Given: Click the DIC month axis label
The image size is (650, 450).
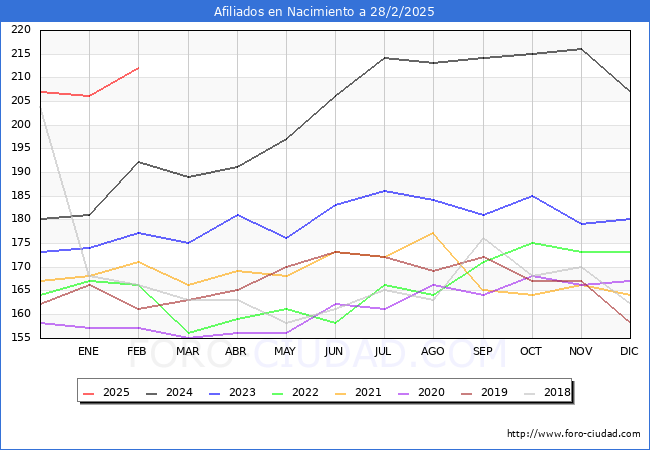Looking at the screenshot, I should pyautogui.click(x=629, y=351).
